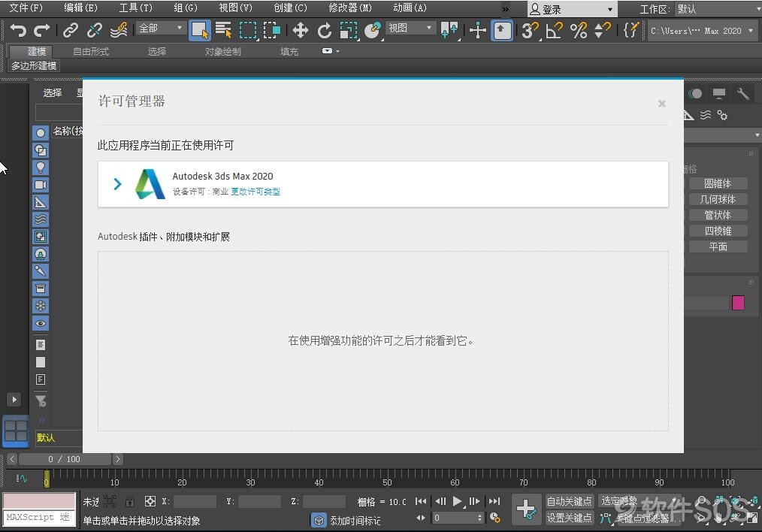Click the Scene Explorer funnel filter icon
Viewport: 762px width, 532px height.
[x=41, y=401]
